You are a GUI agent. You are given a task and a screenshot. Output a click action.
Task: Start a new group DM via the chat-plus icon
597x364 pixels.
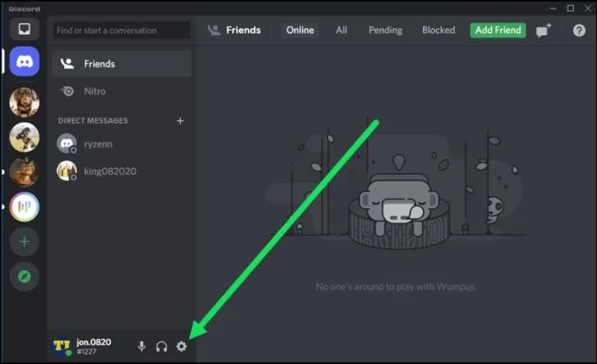click(543, 30)
